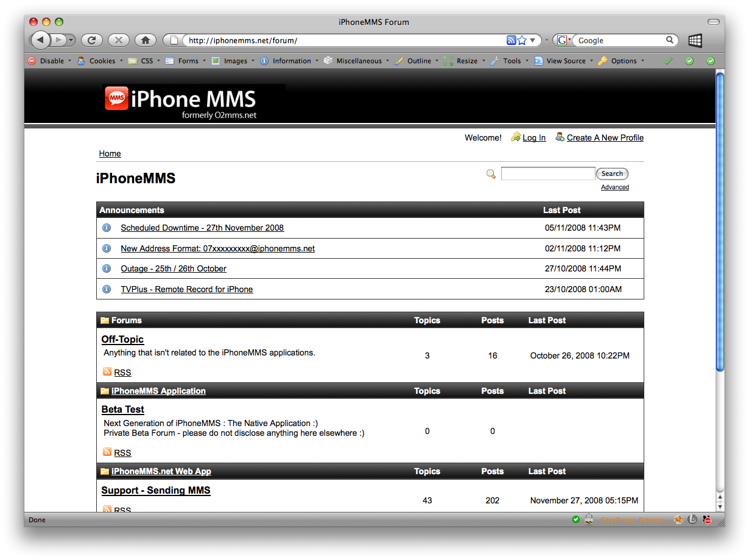Open Support - Sending MMS forum
Viewport: 749px width, 560px height.
click(156, 490)
